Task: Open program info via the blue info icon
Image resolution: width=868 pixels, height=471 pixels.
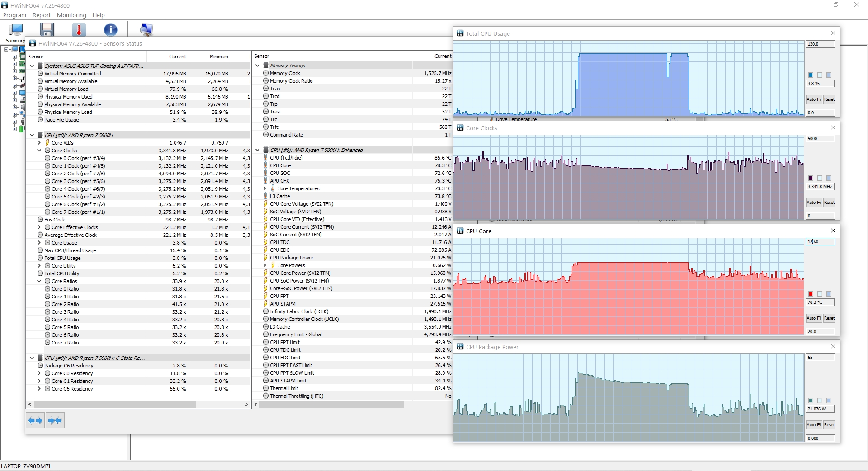Action: point(111,29)
